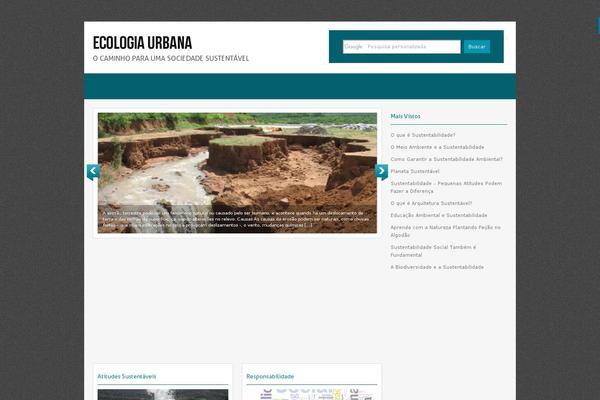This screenshot has height=400, width=600.
Task: Click tagline 'O caminho para uma sociedade sustentável'
Action: pos(171,58)
